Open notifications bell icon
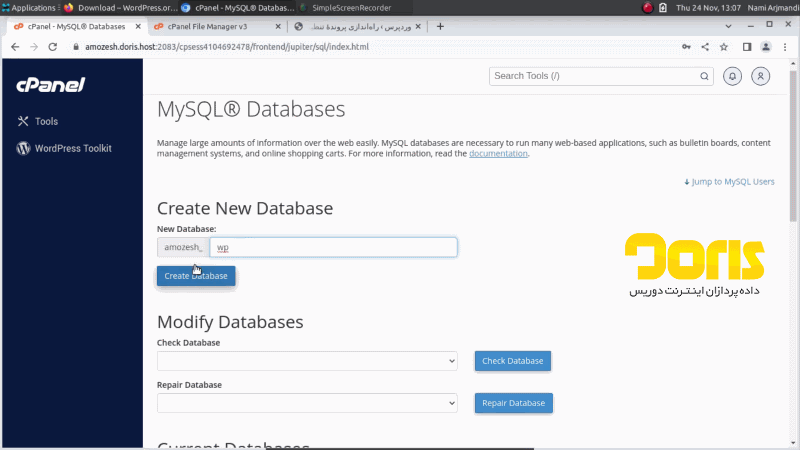Image resolution: width=800 pixels, height=450 pixels. tap(732, 76)
